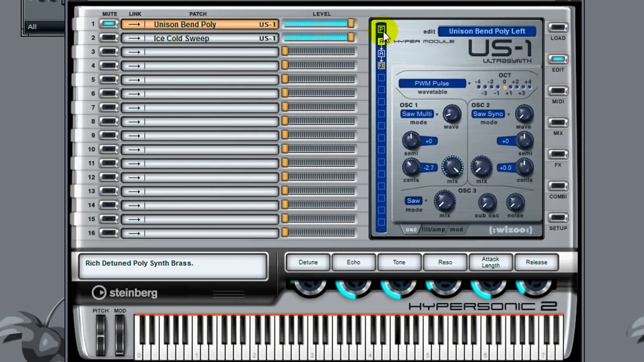Open the All filter in the left panel
The height and width of the screenshot is (362, 644).
coord(43,27)
